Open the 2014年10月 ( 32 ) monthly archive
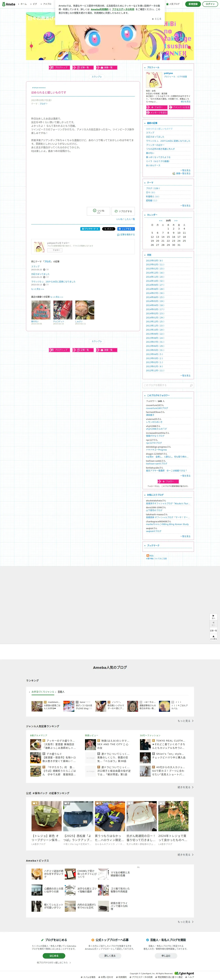220x980 pixels. 155,281
